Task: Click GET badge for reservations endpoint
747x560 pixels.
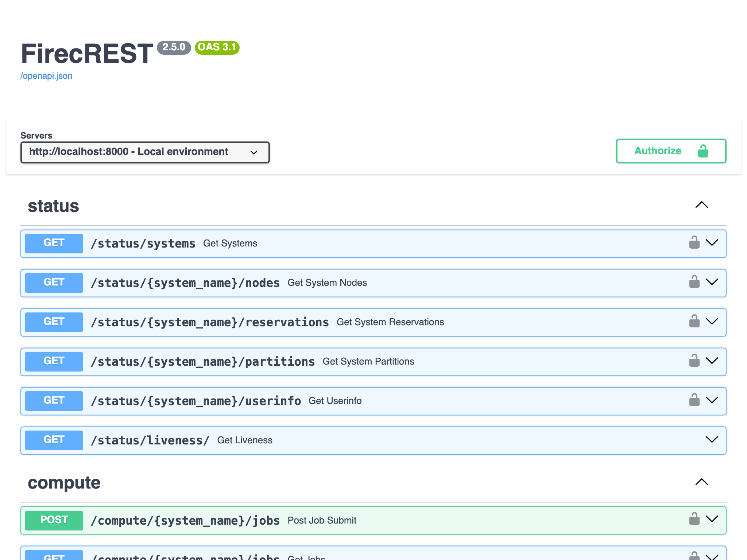Action: click(54, 322)
